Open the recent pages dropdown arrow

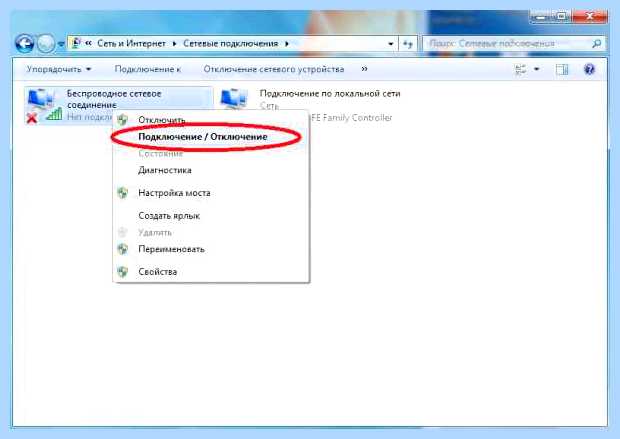pos(61,44)
